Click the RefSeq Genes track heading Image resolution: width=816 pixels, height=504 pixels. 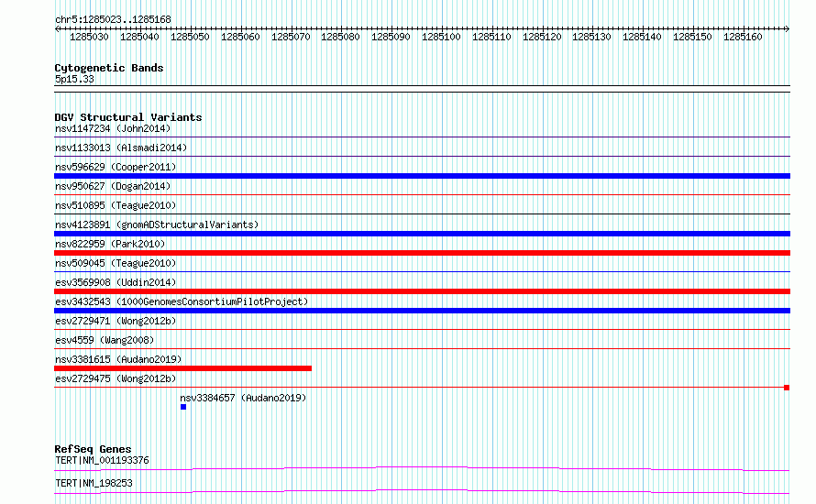coord(93,449)
